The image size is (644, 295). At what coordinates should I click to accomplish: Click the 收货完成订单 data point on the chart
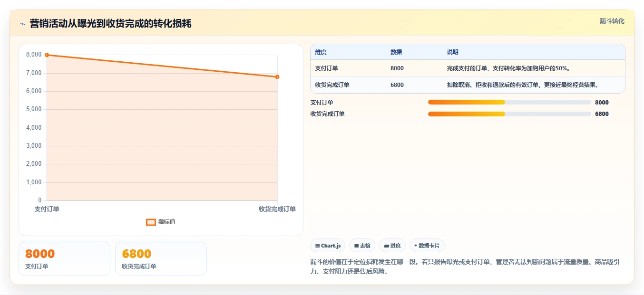pyautogui.click(x=277, y=77)
